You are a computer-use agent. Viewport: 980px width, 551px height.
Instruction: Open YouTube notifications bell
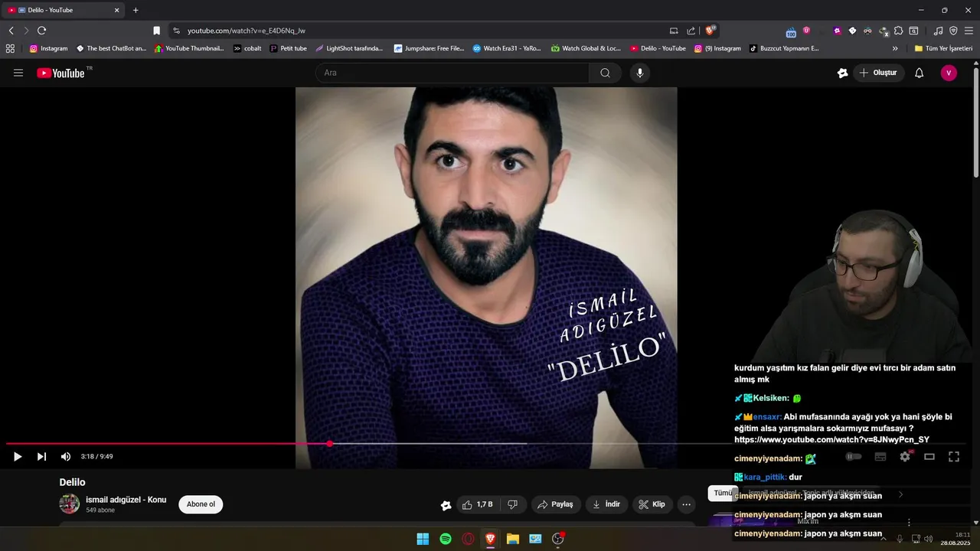click(920, 73)
